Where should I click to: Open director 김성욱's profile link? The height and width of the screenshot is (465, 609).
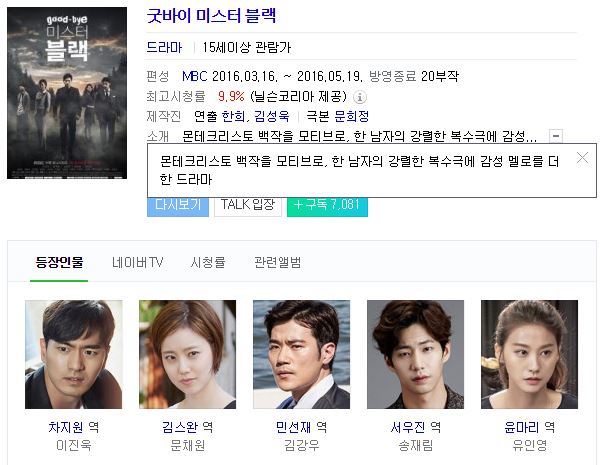pos(271,116)
